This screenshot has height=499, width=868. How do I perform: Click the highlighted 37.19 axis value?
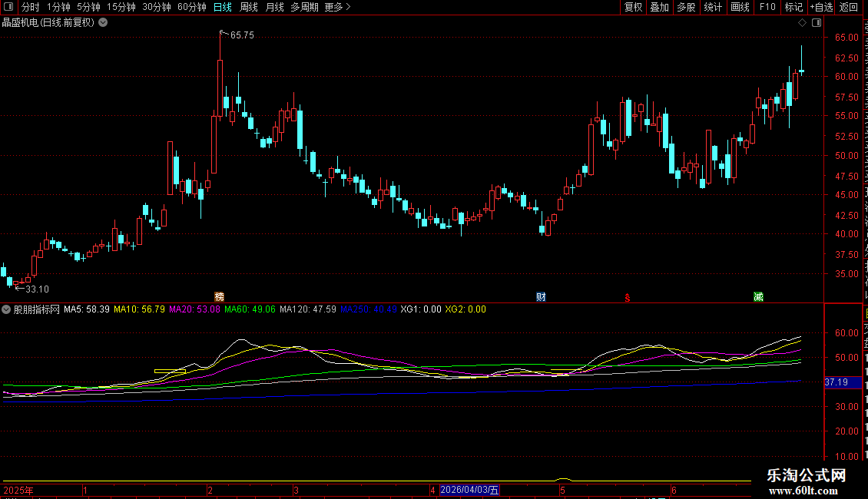[x=843, y=382]
